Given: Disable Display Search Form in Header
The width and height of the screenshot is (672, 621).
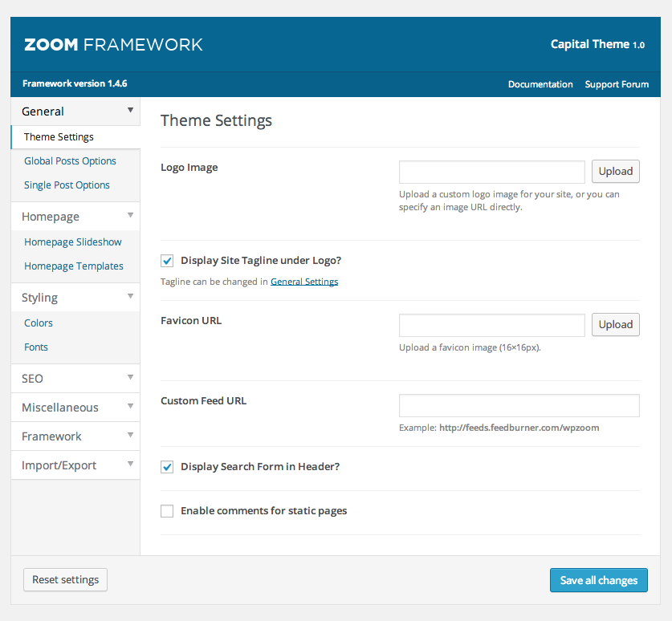Looking at the screenshot, I should click(167, 467).
